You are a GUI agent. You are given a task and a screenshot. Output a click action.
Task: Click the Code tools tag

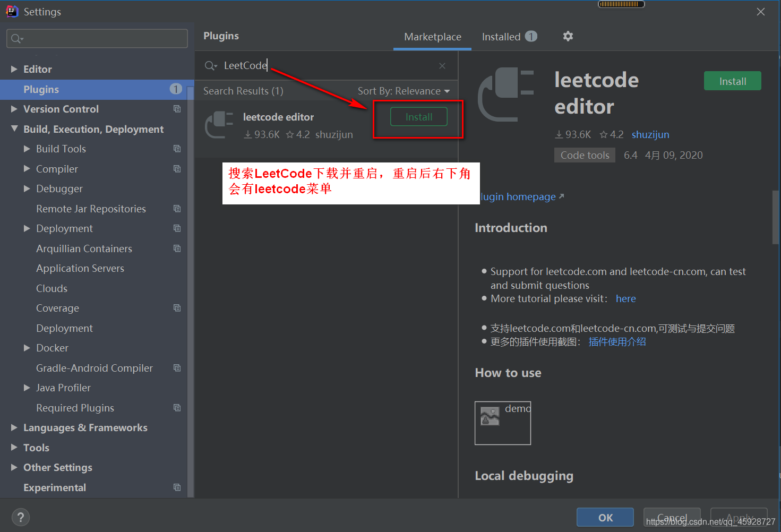(x=585, y=155)
